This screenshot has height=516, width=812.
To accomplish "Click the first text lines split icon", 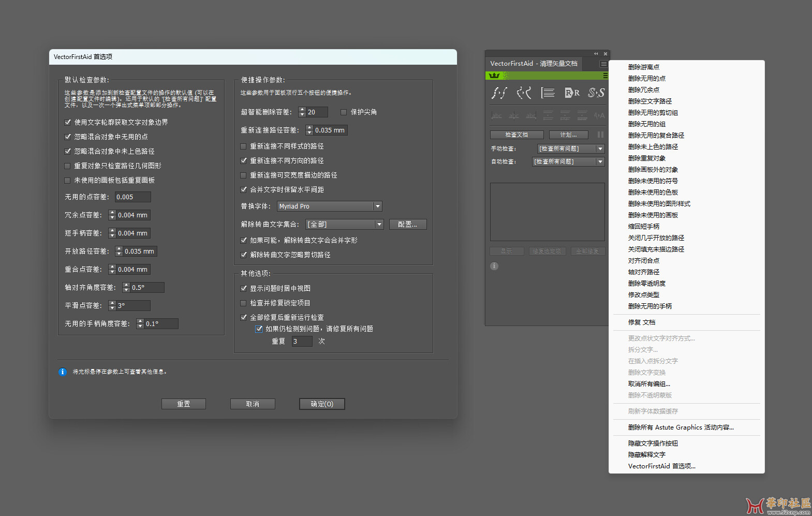I will (x=548, y=115).
